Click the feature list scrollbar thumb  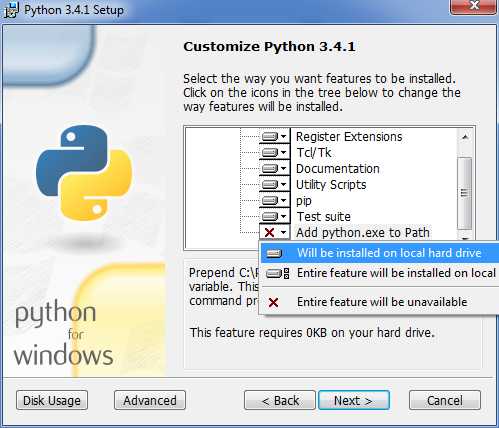465,193
